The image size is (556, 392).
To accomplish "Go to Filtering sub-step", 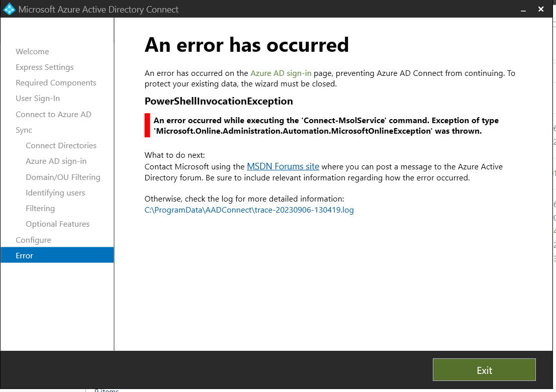I will [x=40, y=208].
